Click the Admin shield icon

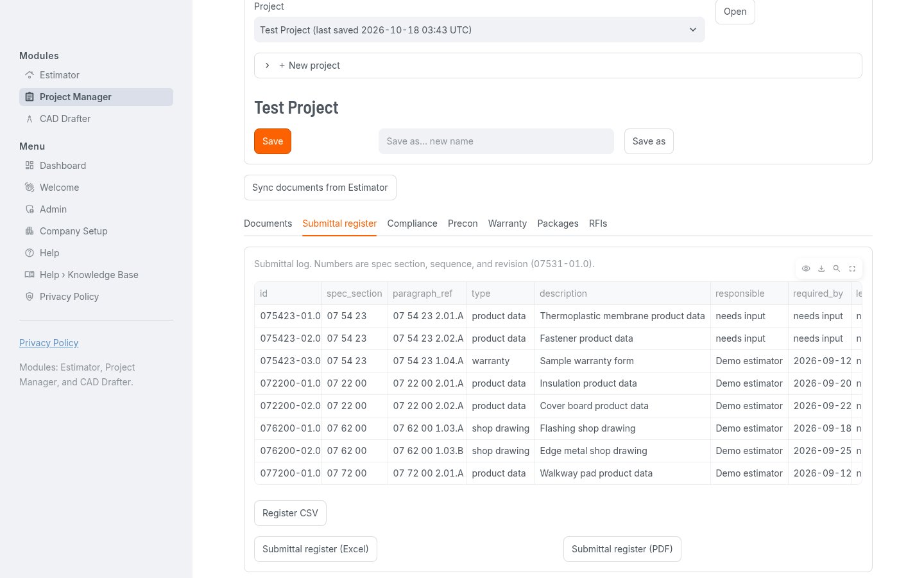[30, 209]
